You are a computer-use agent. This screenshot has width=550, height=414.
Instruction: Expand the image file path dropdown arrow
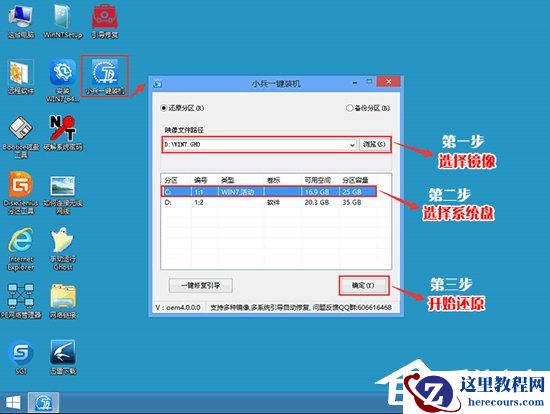click(x=352, y=145)
